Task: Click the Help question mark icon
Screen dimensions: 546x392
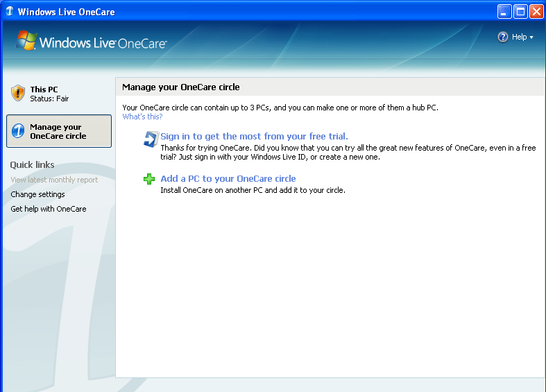Action: pyautogui.click(x=503, y=37)
